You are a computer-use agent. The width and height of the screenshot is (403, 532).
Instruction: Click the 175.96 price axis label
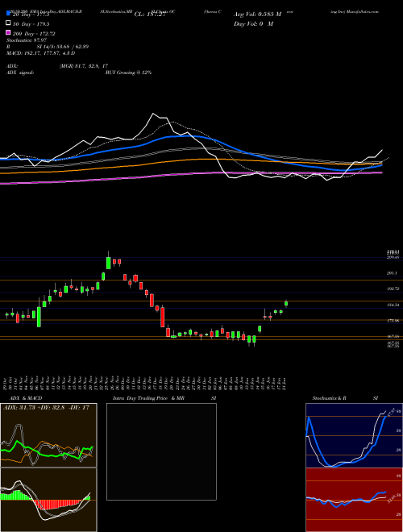coord(393,321)
